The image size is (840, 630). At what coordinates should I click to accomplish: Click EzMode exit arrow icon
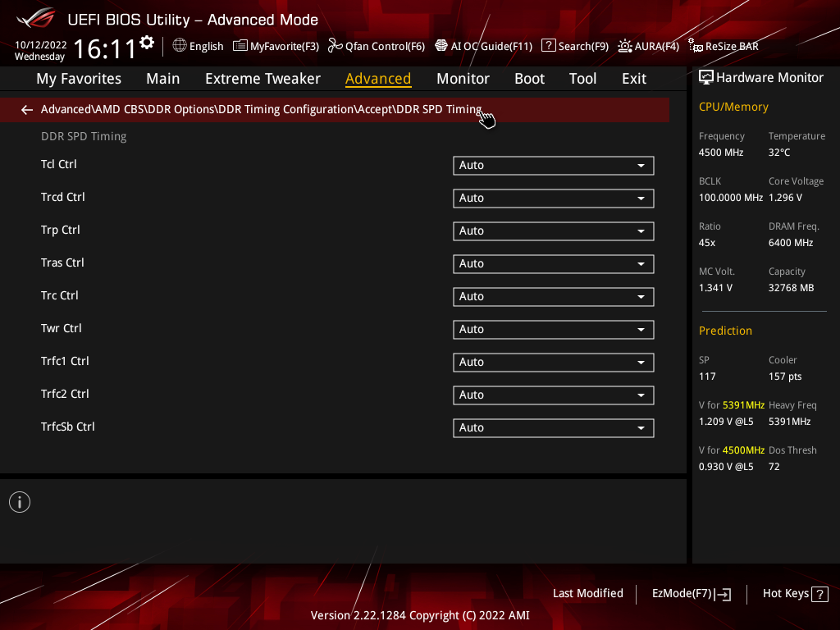click(724, 594)
